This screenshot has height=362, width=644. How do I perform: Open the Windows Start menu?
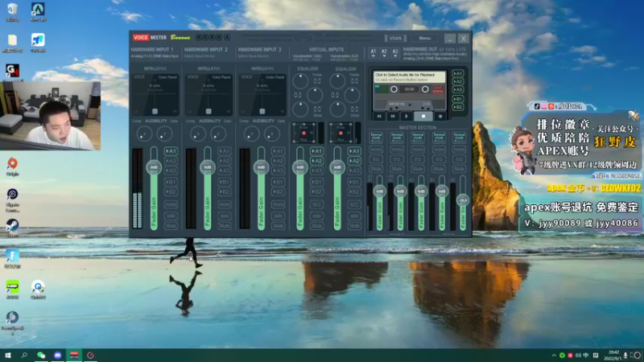(x=8, y=355)
